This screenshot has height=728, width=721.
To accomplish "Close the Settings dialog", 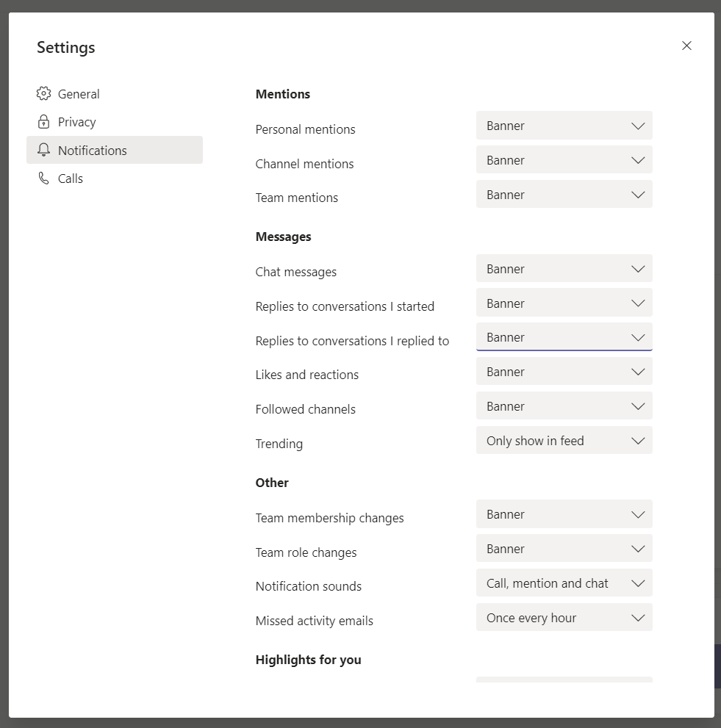I will coord(686,46).
